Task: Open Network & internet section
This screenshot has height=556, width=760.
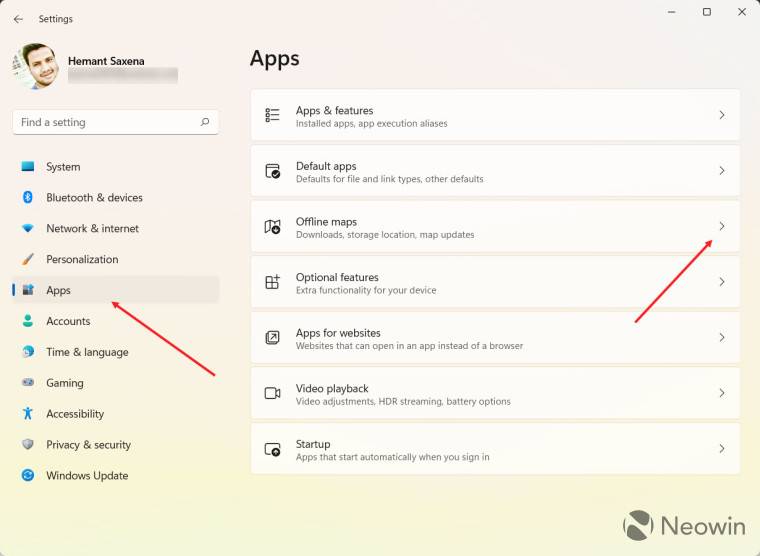Action: [x=115, y=228]
